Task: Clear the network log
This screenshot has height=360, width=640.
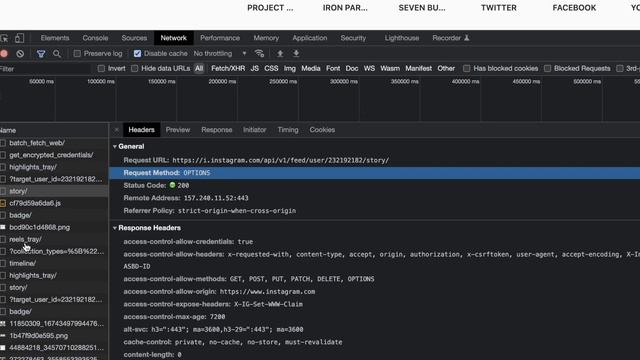Action: (x=20, y=53)
